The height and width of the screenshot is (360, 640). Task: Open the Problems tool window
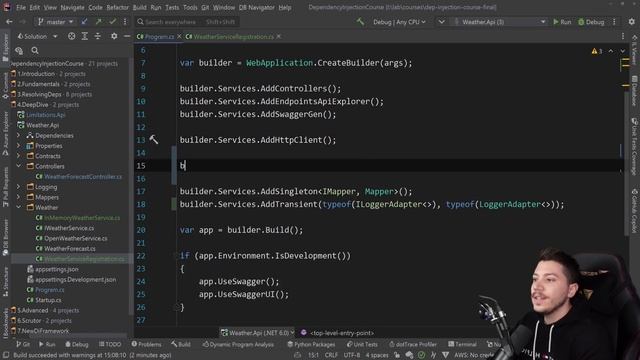147,344
